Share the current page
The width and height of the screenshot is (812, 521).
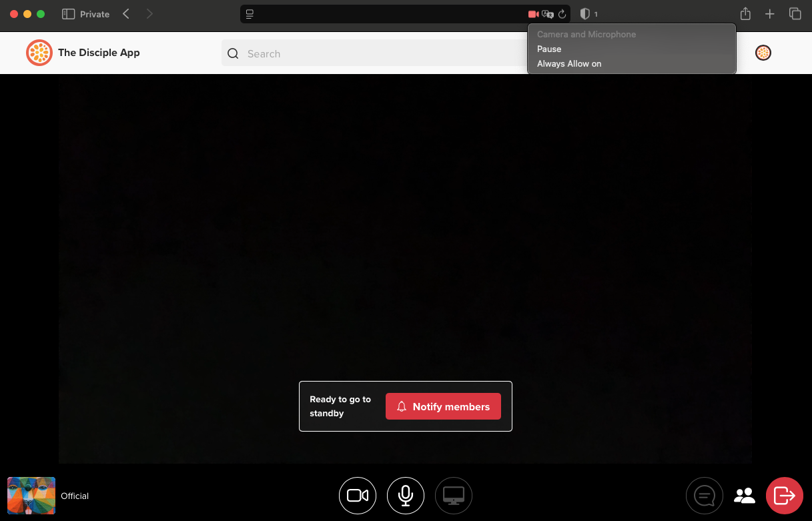pos(745,13)
